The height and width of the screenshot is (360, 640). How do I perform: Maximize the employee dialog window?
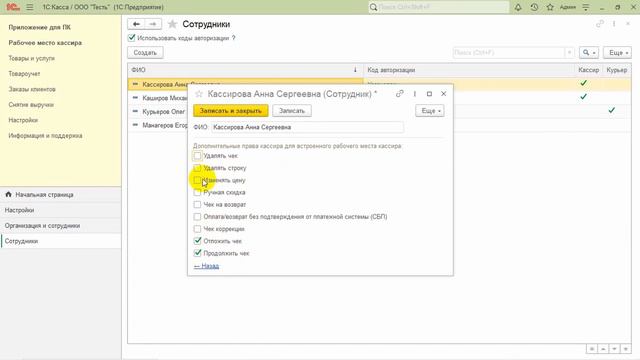click(x=429, y=93)
